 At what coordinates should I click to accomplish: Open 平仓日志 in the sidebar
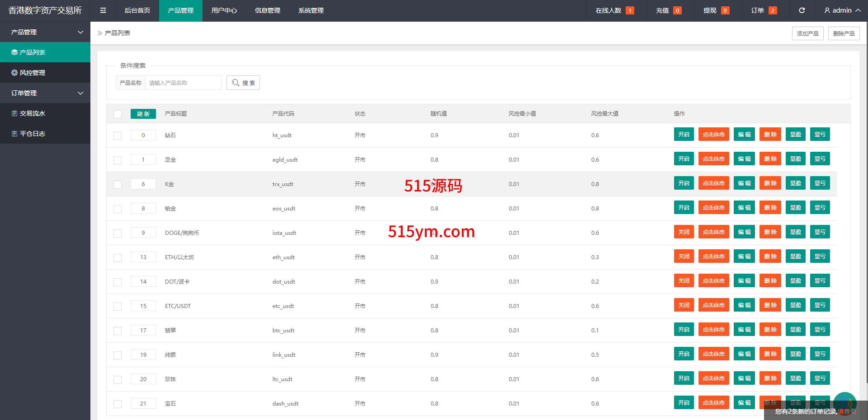(x=45, y=134)
